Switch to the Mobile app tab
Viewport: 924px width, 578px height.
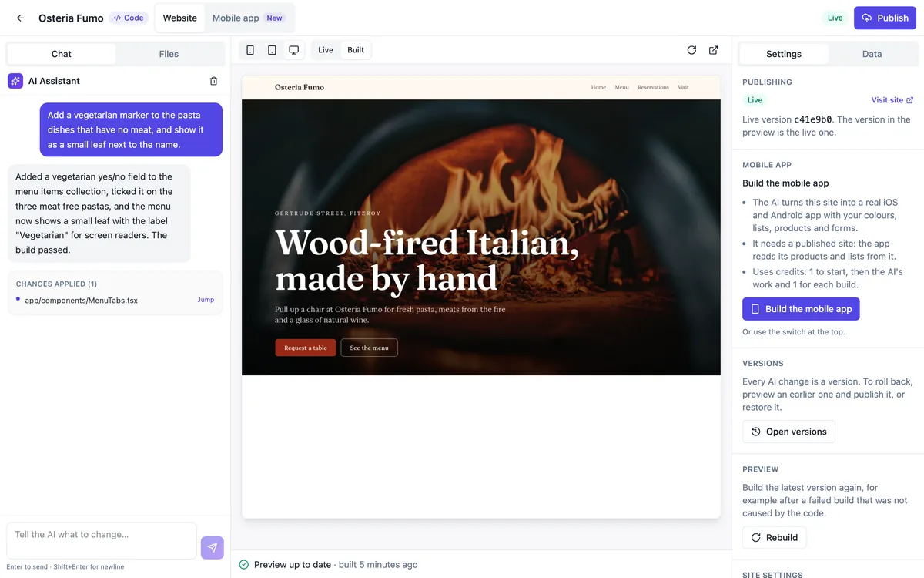coord(249,18)
